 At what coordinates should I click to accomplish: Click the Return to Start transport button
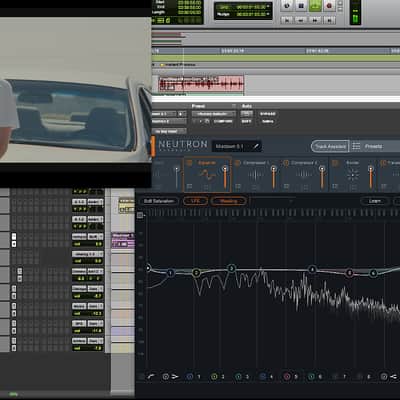[x=286, y=20]
